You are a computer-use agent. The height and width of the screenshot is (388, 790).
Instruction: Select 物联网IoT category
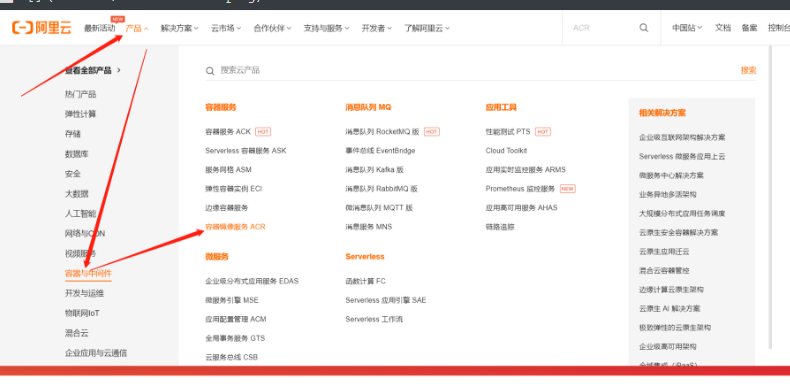pos(82,313)
